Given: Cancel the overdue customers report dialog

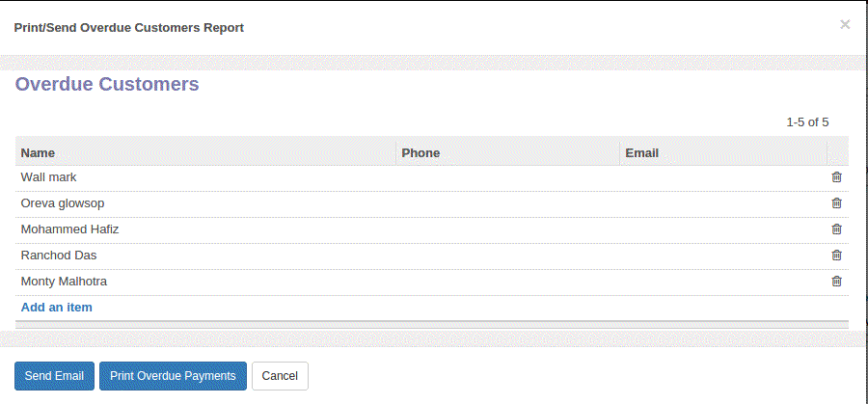Looking at the screenshot, I should click(280, 376).
